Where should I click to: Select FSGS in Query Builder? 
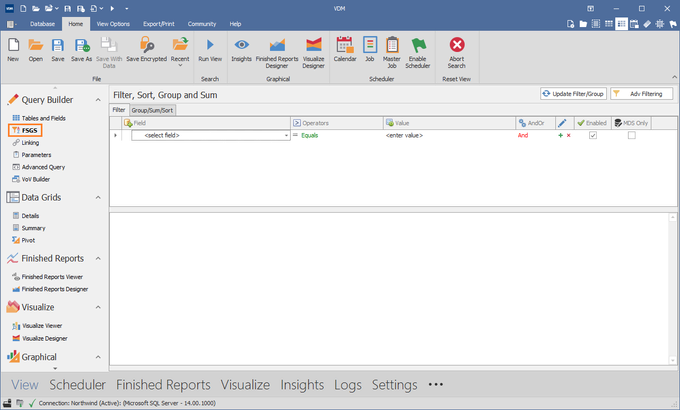coord(25,130)
